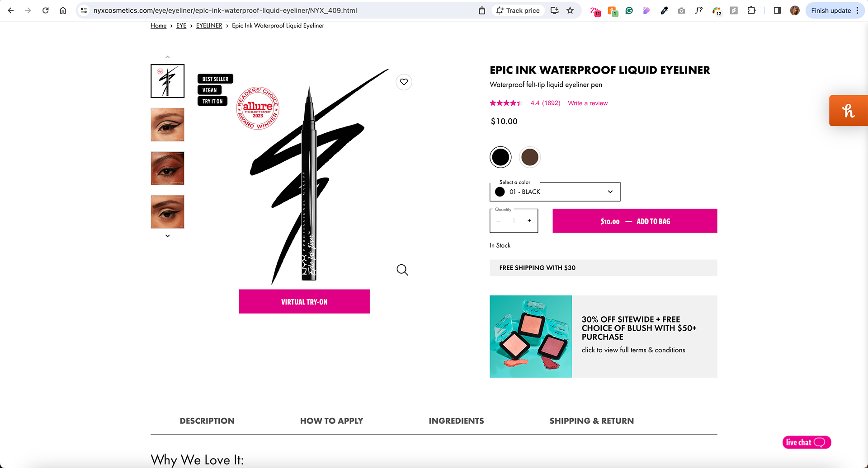Click the magnifier zoom icon on product image
Screen dimensions: 868x468
tap(402, 270)
